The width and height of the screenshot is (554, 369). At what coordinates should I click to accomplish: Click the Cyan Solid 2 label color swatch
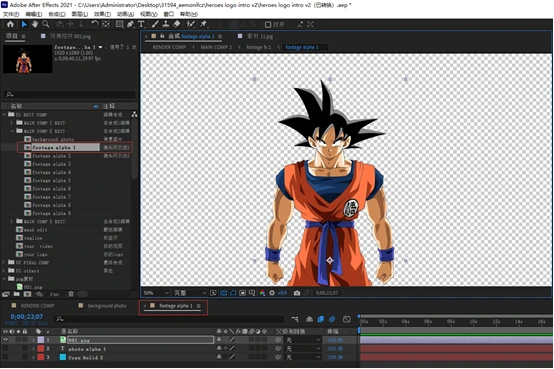point(41,357)
